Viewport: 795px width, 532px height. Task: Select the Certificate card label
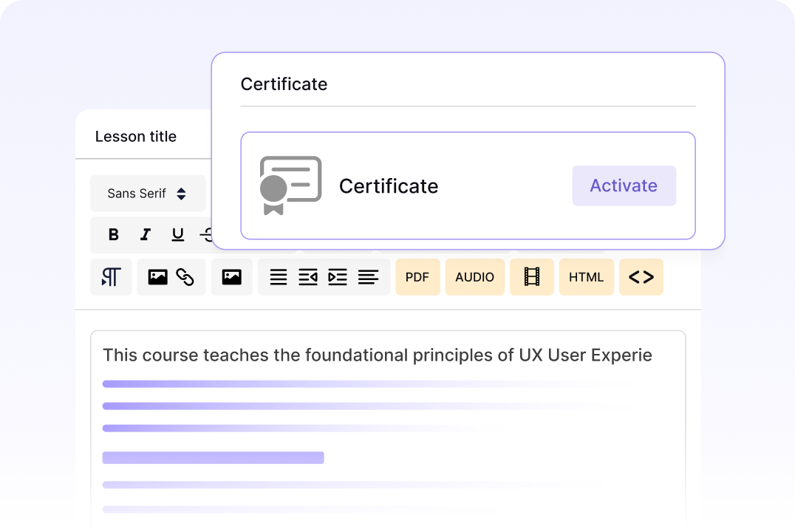pyautogui.click(x=389, y=186)
